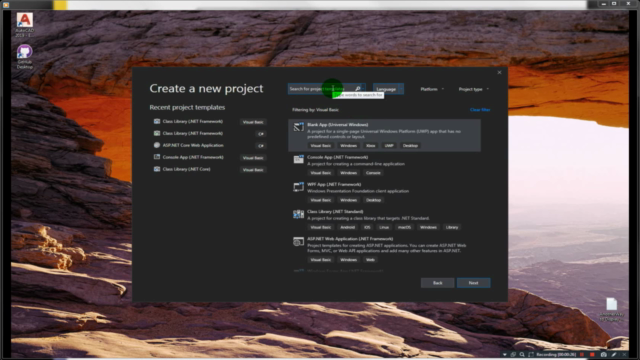The image size is (640, 360).
Task: Click the Xbox tag on Blank App
Action: (x=370, y=146)
